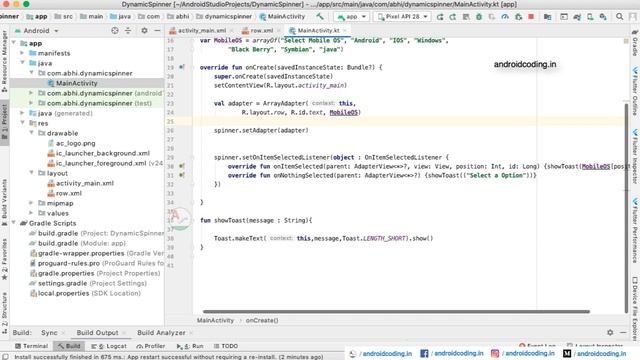Image resolution: width=640 pixels, height=360 pixels.
Task: Click gutter icon beside onNothingSelected line
Action: (x=182, y=175)
